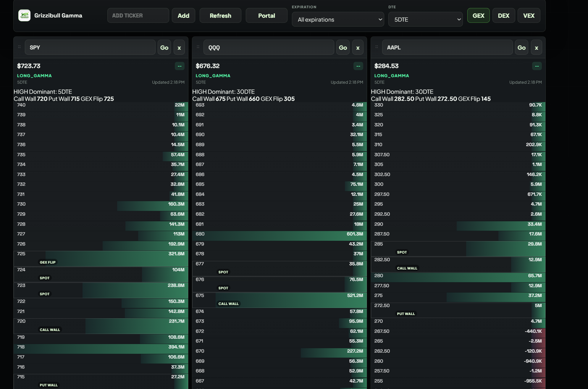
Task: Click the Grizzibull Gamma logo icon
Action: (24, 15)
